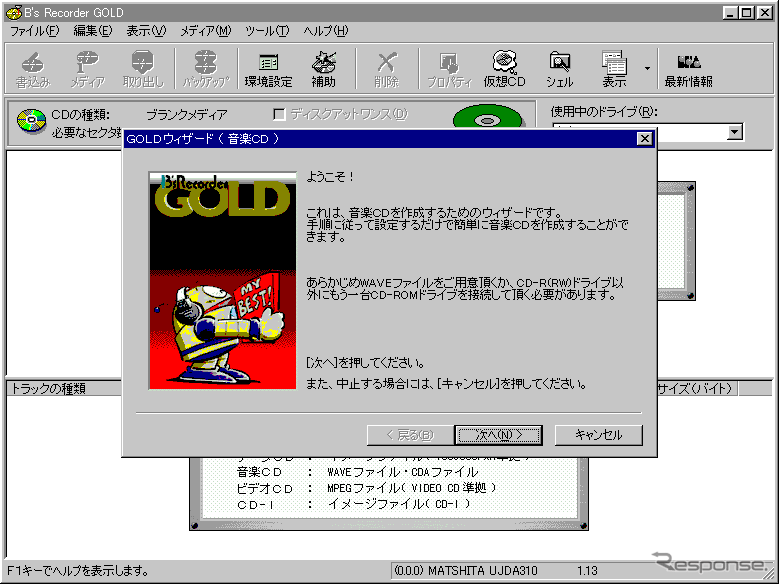779x584 pixels.
Task: Click the CD type disc icon
Action: coord(31,121)
